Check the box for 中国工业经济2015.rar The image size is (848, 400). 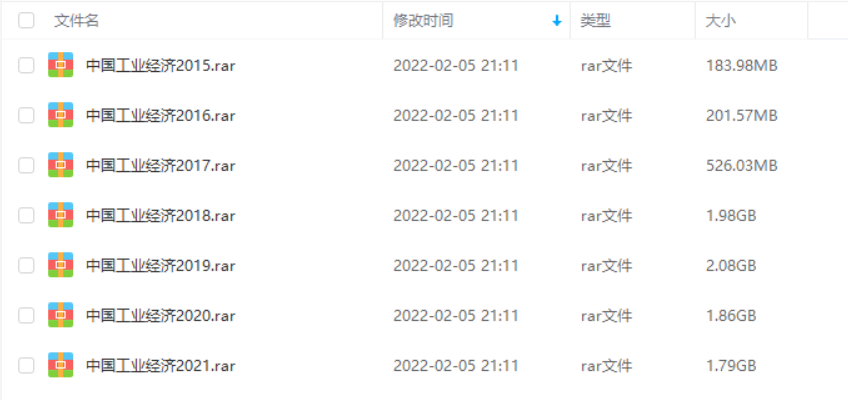(26, 65)
